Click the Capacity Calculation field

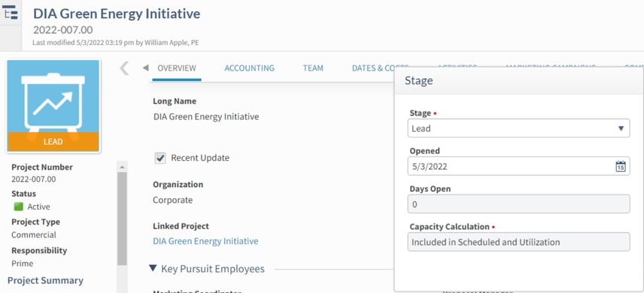518,242
